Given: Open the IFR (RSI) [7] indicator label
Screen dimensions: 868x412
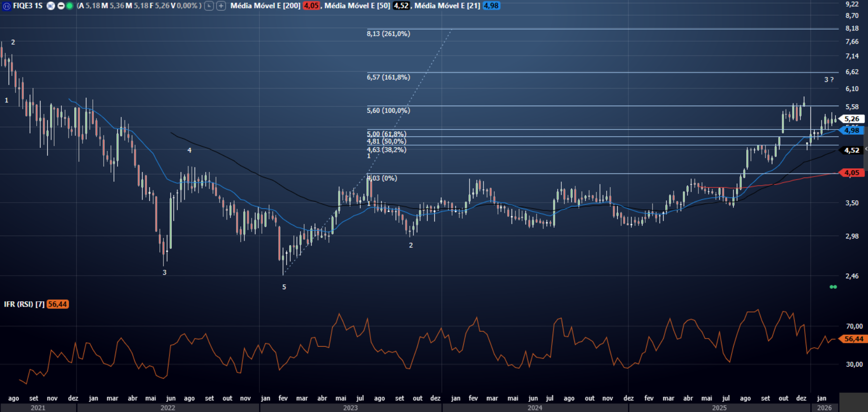Looking at the screenshot, I should (x=24, y=304).
